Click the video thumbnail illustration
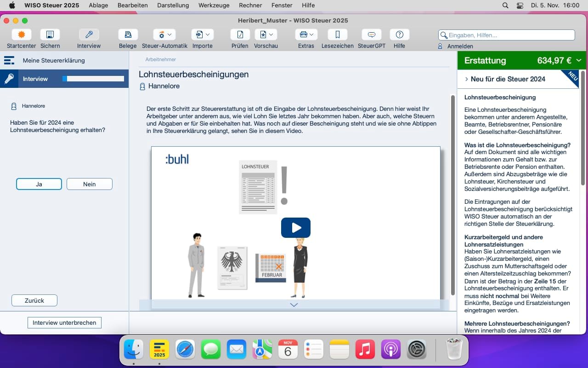Viewport: 588px width, 368px height. pyautogui.click(x=296, y=223)
